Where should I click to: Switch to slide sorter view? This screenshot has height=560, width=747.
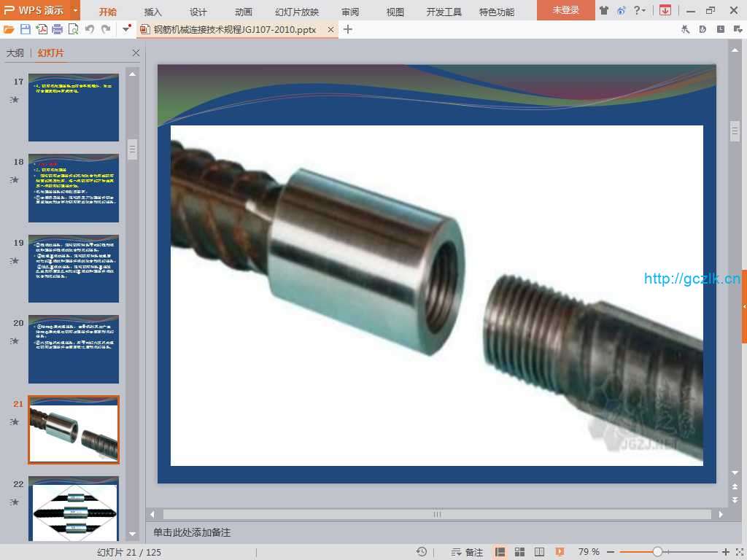click(520, 552)
